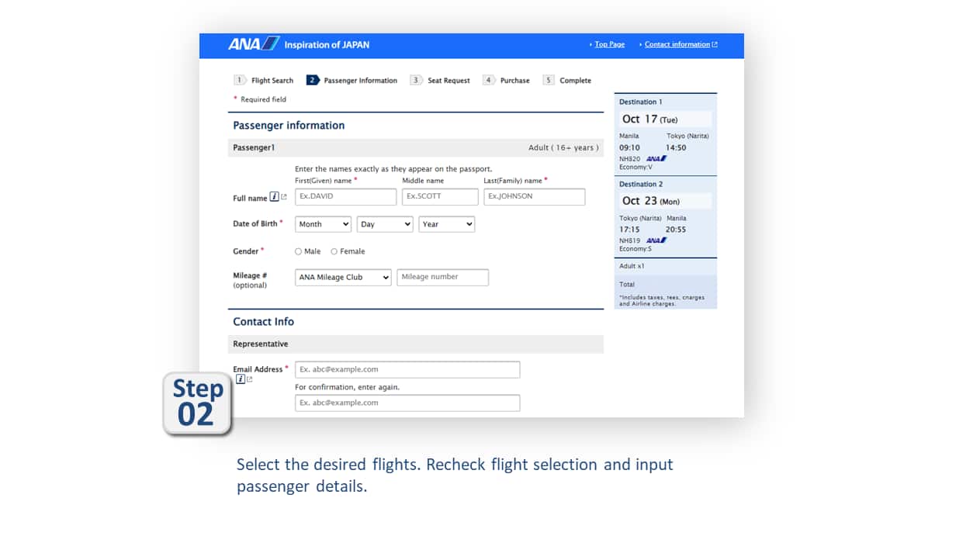Click the external link icon after Contact information
Screen dimensions: 980x543
pos(715,44)
